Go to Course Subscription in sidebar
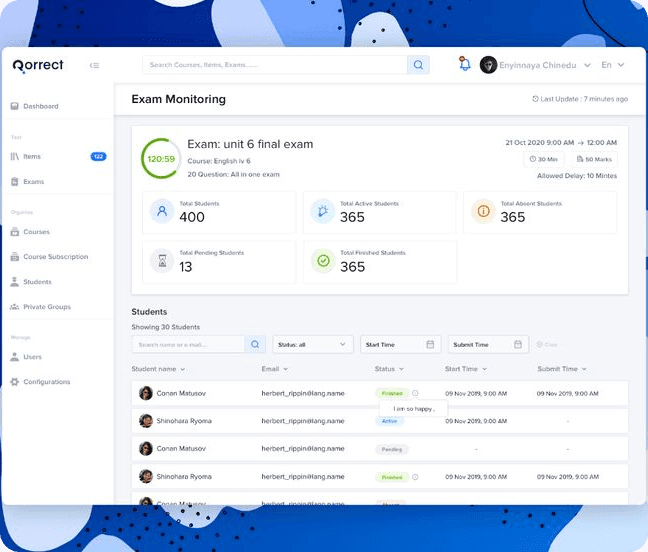 pyautogui.click(x=55, y=257)
